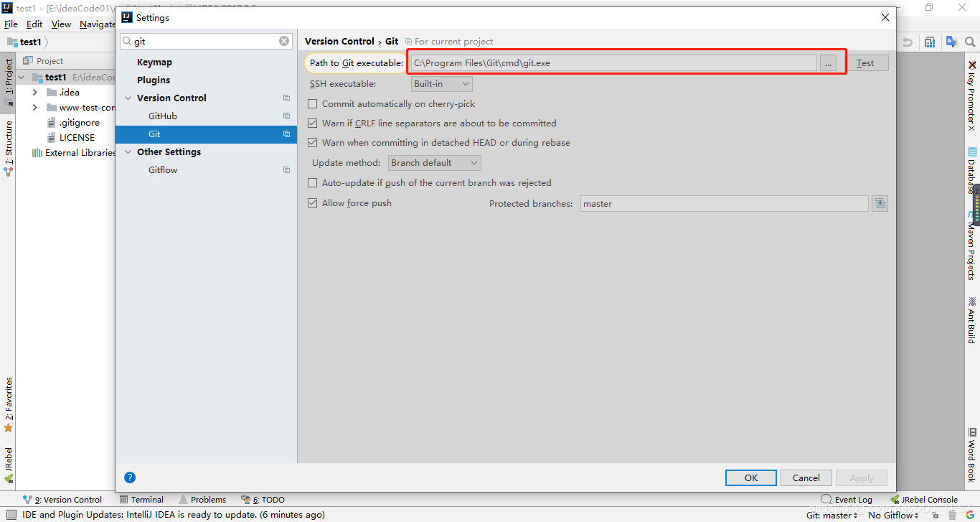980x522 pixels.
Task: Clear the settings search field
Action: click(x=284, y=42)
